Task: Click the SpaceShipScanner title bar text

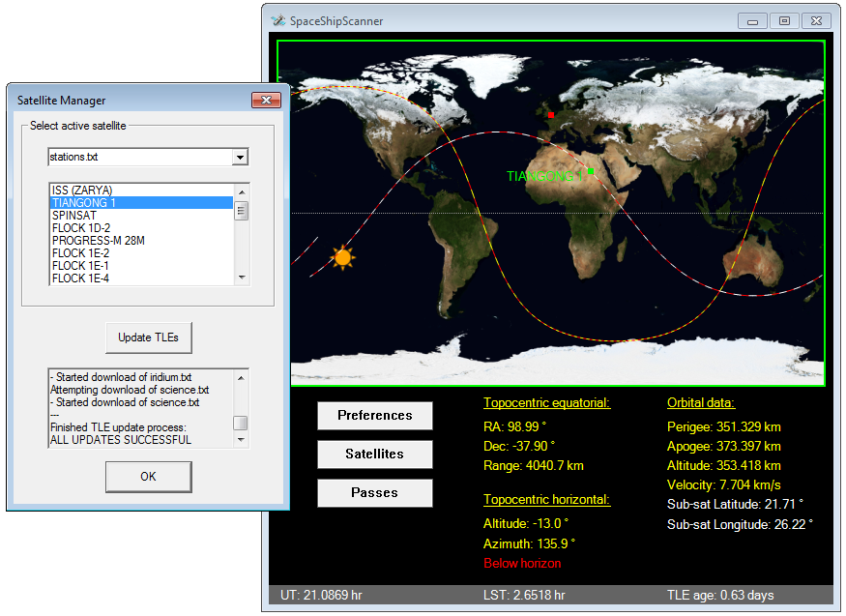Action: 336,21
